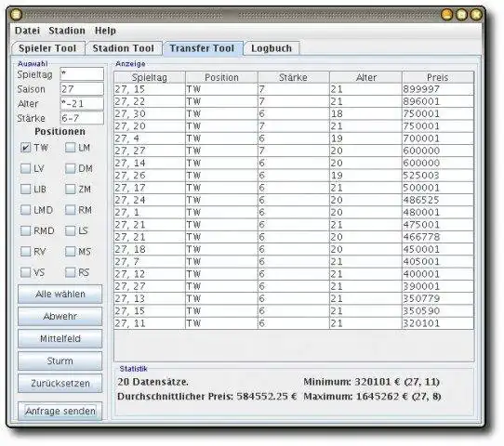Select the price cell 525003
Screen dimensions: 504x446
tap(438, 176)
